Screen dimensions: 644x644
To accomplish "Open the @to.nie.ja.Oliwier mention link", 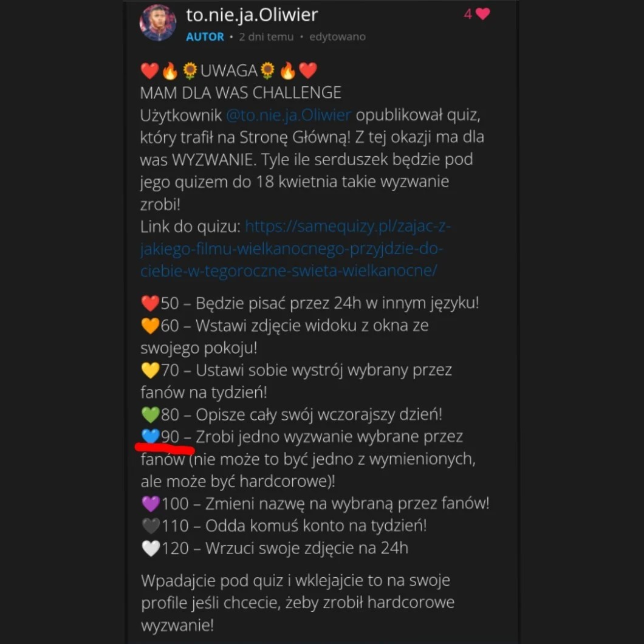I will coord(289,115).
